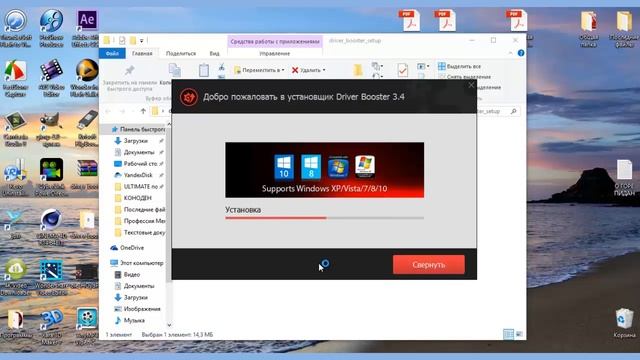
Task: Click the Windows 10 logo in installer banner
Action: tap(284, 167)
